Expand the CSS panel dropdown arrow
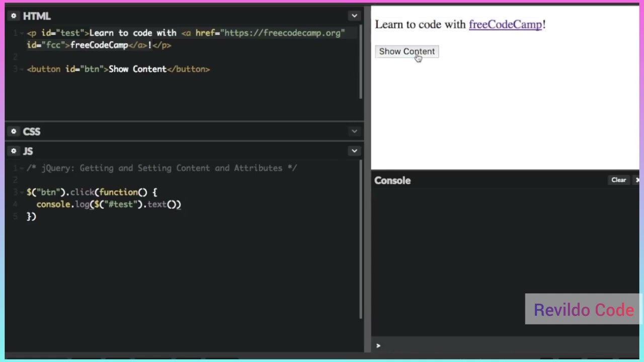 (x=354, y=131)
